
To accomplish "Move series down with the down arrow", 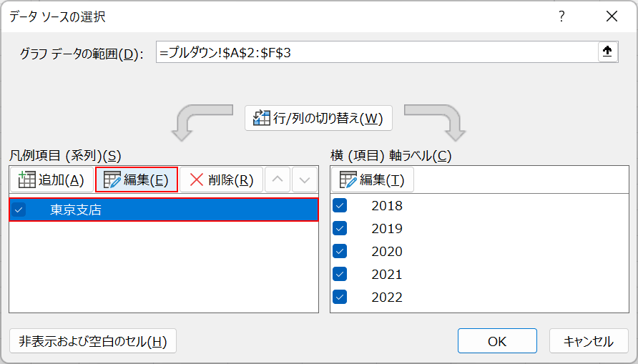I will 305,180.
